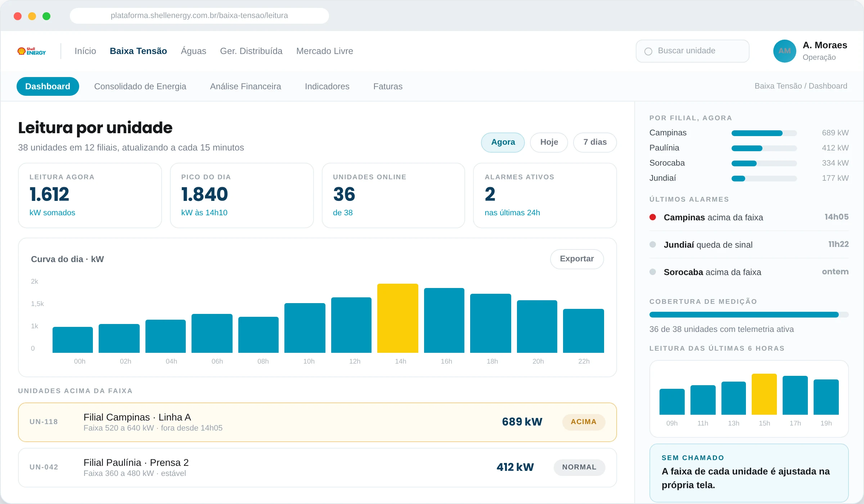Viewport: 864px width, 504px height.
Task: Switch the time range to 7 dias
Action: coord(595,142)
